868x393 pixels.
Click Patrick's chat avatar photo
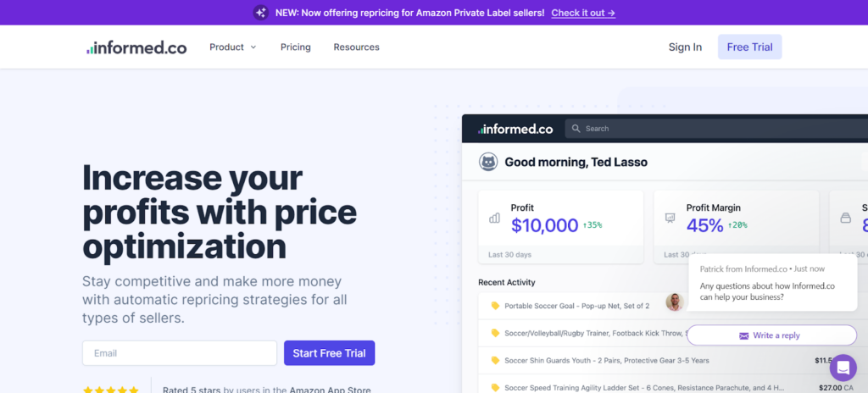[675, 302]
